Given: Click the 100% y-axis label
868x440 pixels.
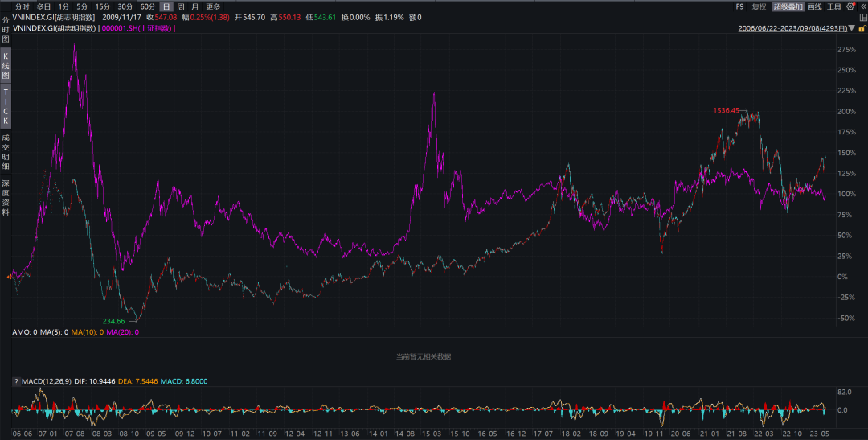Looking at the screenshot, I should tap(847, 194).
